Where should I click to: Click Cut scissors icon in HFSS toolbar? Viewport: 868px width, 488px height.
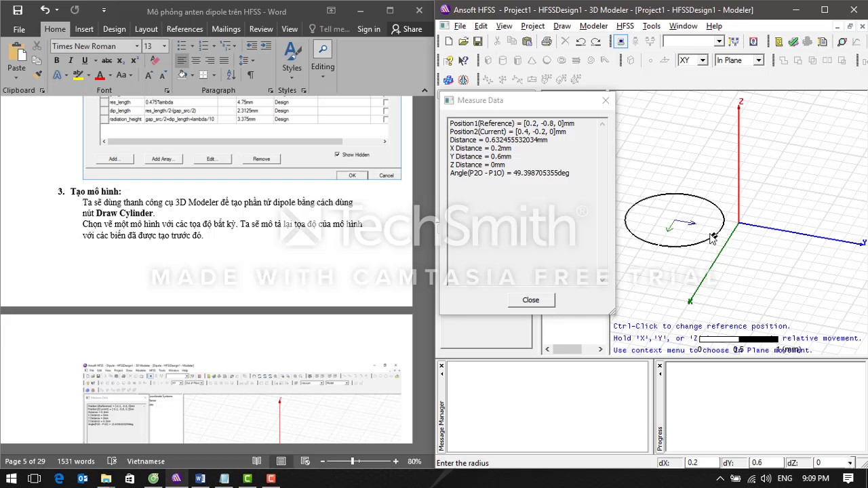[497, 41]
